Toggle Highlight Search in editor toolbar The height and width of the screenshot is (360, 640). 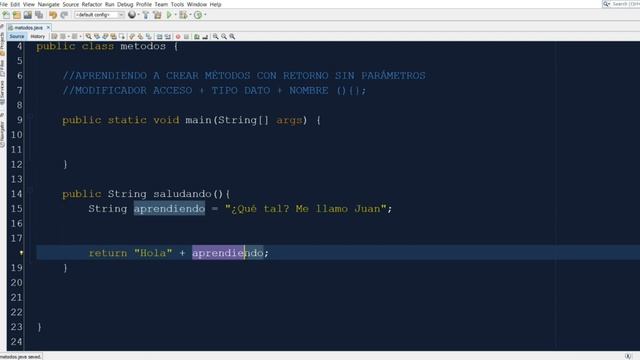click(x=113, y=37)
